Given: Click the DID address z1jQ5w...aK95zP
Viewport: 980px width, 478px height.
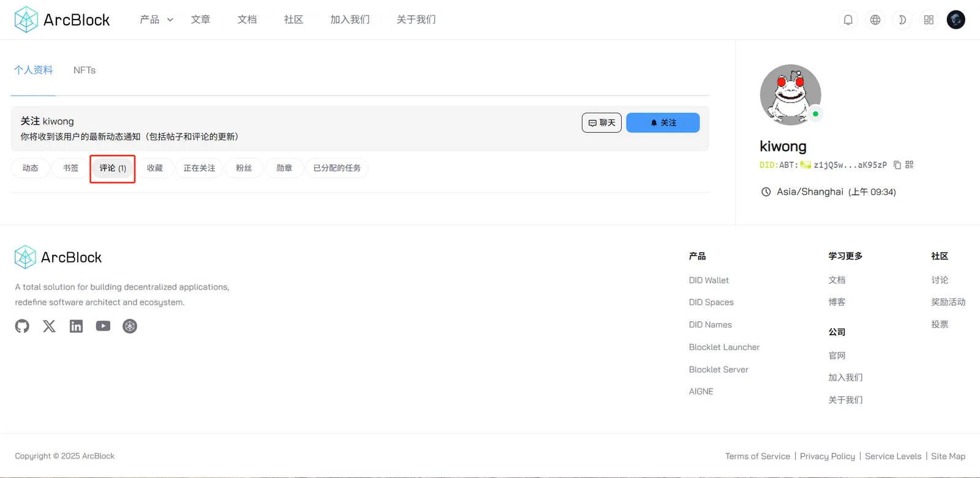Looking at the screenshot, I should pos(850,165).
